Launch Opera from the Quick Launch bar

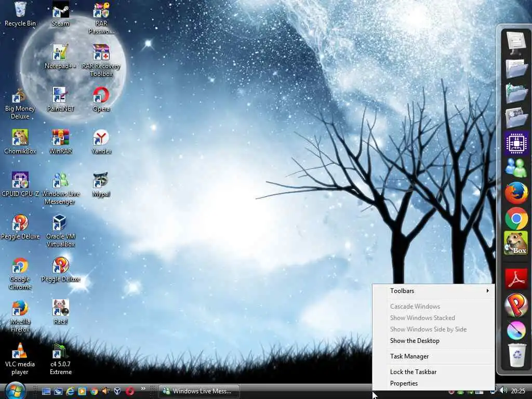pos(129,391)
